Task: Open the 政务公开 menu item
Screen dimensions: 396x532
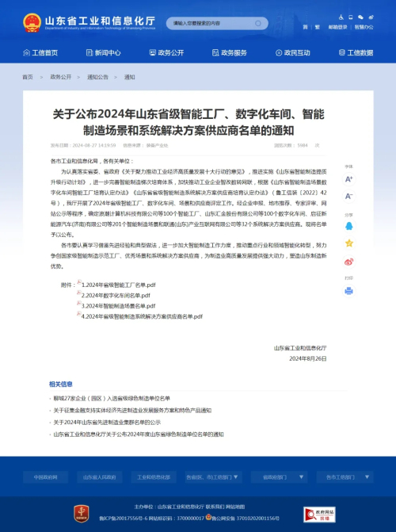Action: tap(166, 52)
